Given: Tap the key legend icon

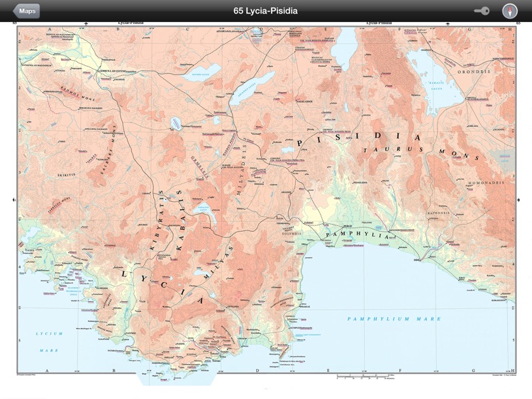Looking at the screenshot, I should (x=482, y=11).
